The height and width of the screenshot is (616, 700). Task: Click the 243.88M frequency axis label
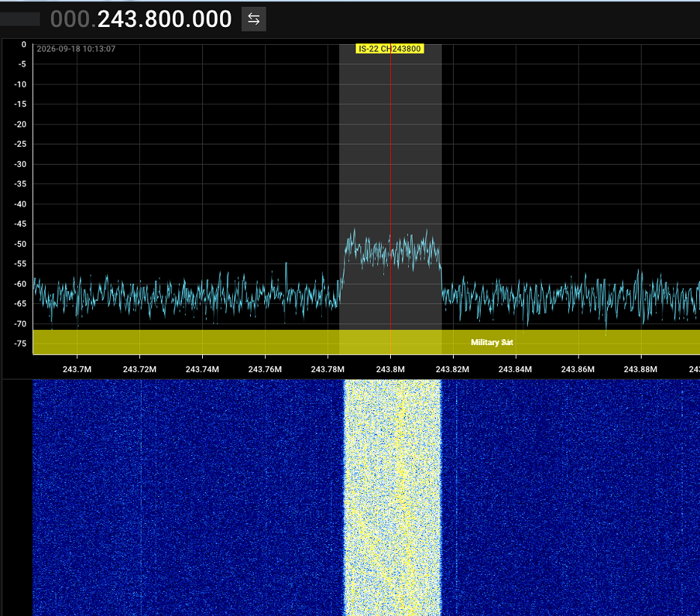click(x=641, y=369)
